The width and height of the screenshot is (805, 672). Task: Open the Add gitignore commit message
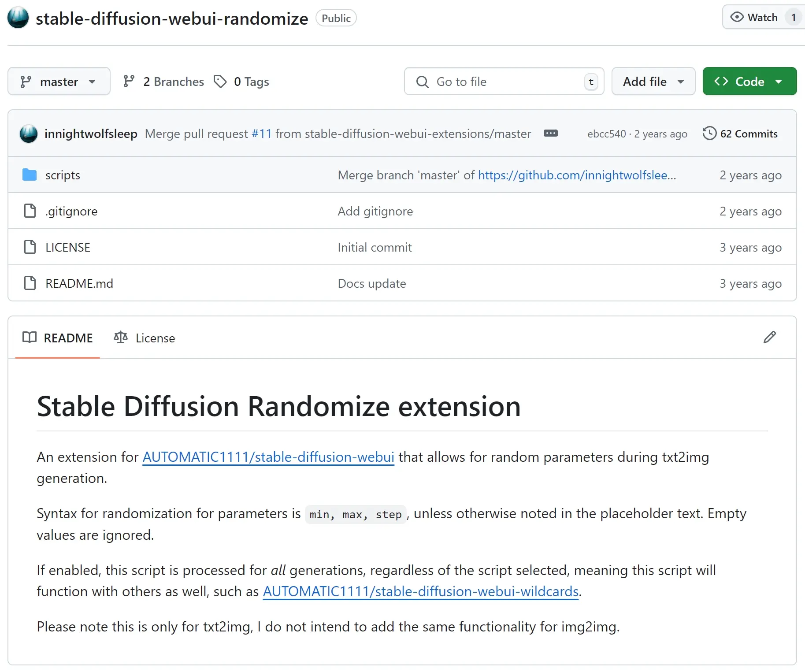point(375,212)
